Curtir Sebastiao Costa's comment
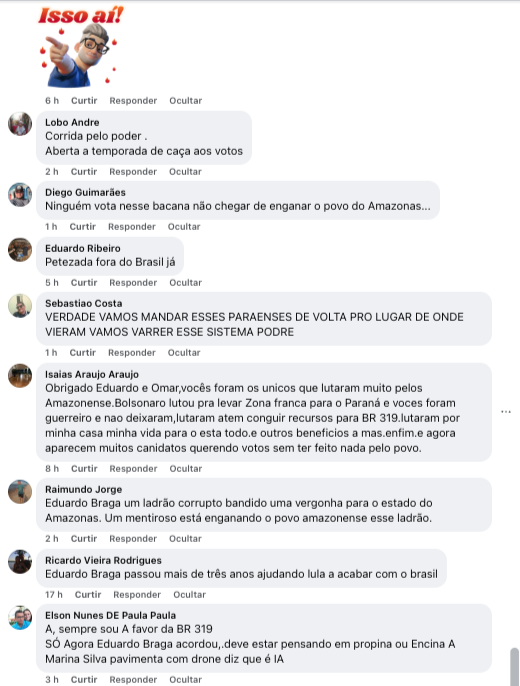 83,353
